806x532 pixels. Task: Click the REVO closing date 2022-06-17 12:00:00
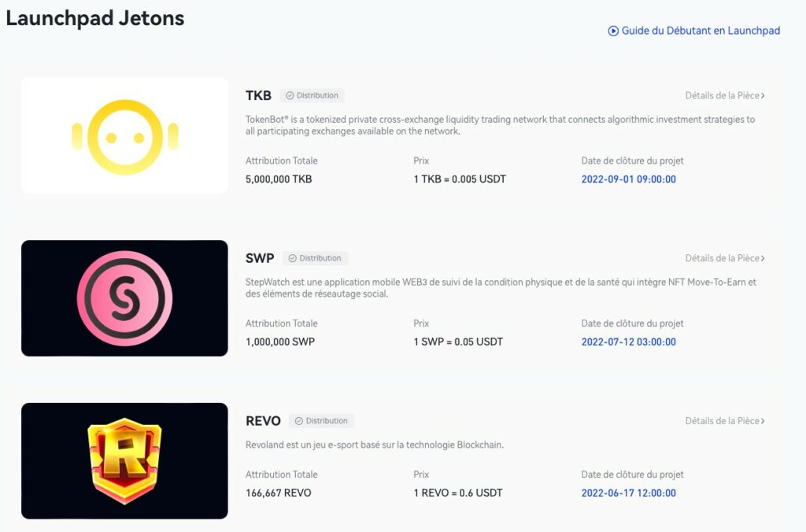pos(628,493)
